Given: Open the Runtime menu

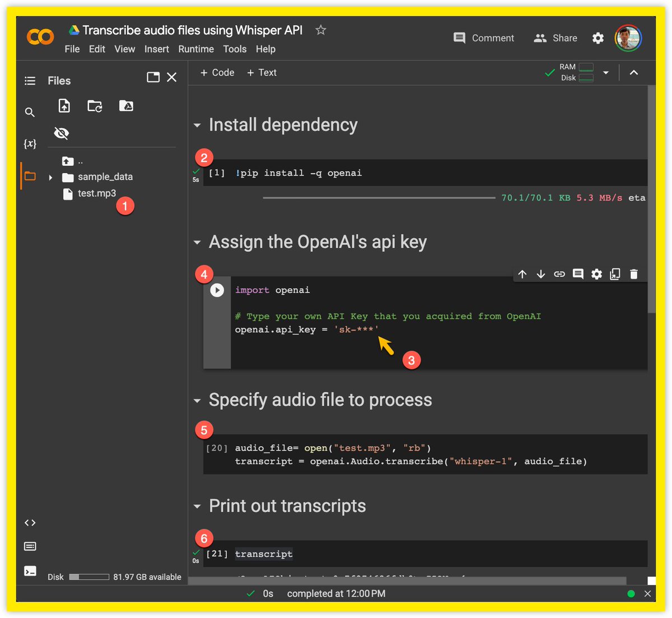Looking at the screenshot, I should pyautogui.click(x=196, y=49).
